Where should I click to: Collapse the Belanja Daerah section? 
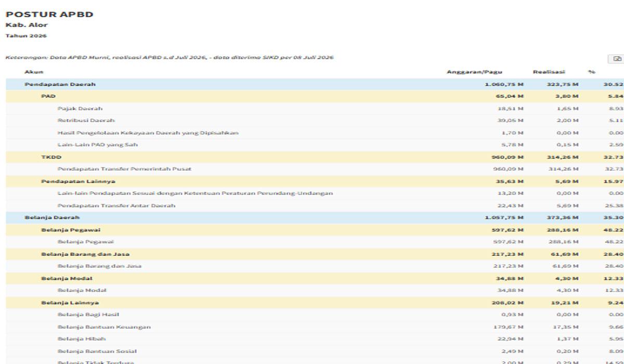(x=315, y=217)
